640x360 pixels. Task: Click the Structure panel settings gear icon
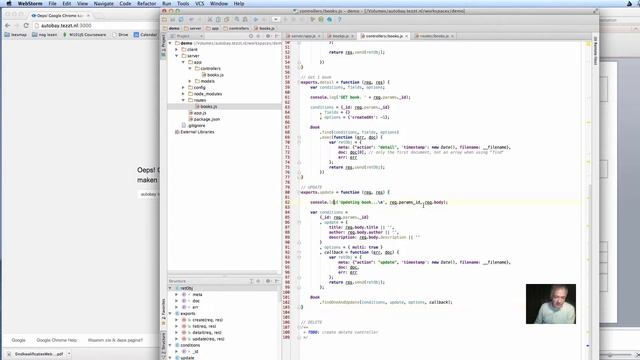point(268,281)
